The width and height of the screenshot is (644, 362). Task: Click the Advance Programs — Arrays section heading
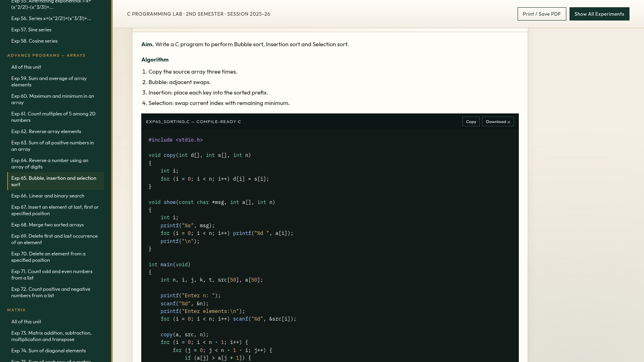pos(46,56)
